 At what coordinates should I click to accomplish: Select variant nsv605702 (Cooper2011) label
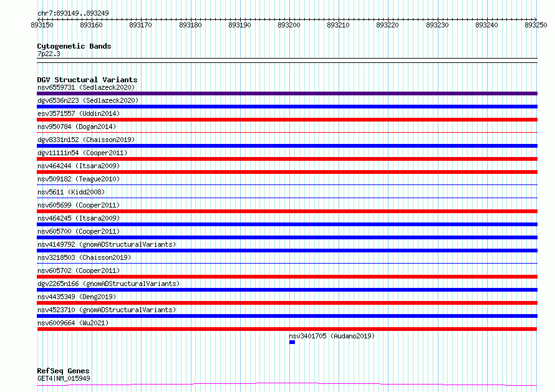point(79,270)
